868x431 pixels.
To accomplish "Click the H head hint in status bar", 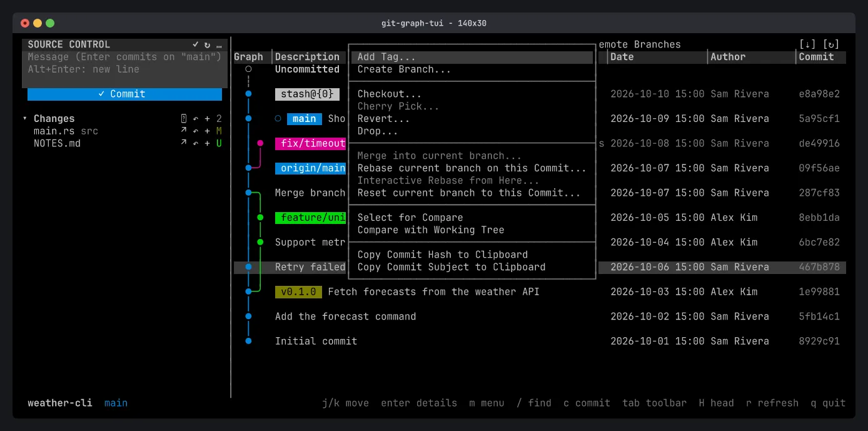I will 716,403.
